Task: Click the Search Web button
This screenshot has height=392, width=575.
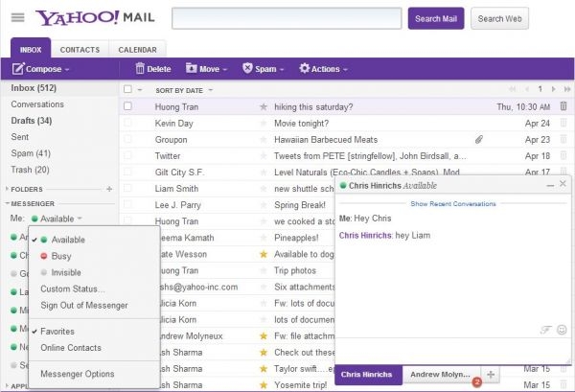Action: click(x=499, y=18)
